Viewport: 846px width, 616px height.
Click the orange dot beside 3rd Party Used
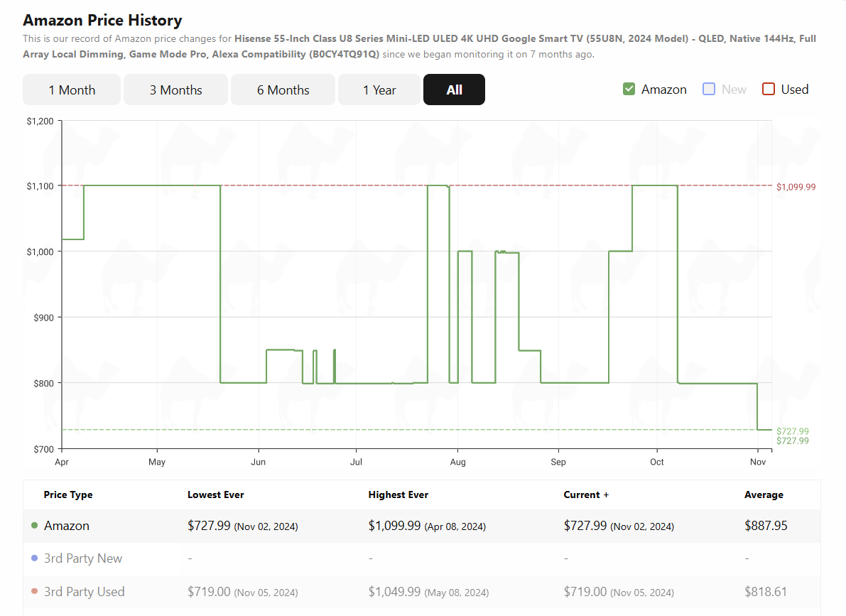(x=34, y=592)
